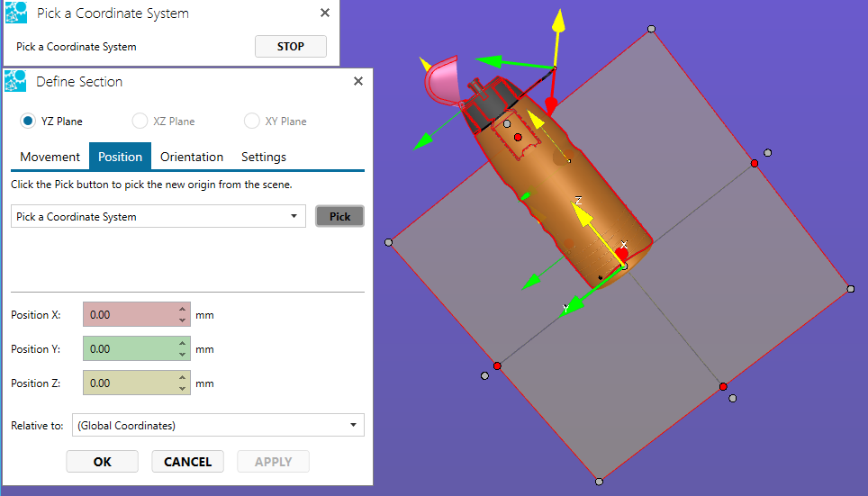Decrease Position Y with down stepper
The image size is (868, 496).
coord(183,355)
